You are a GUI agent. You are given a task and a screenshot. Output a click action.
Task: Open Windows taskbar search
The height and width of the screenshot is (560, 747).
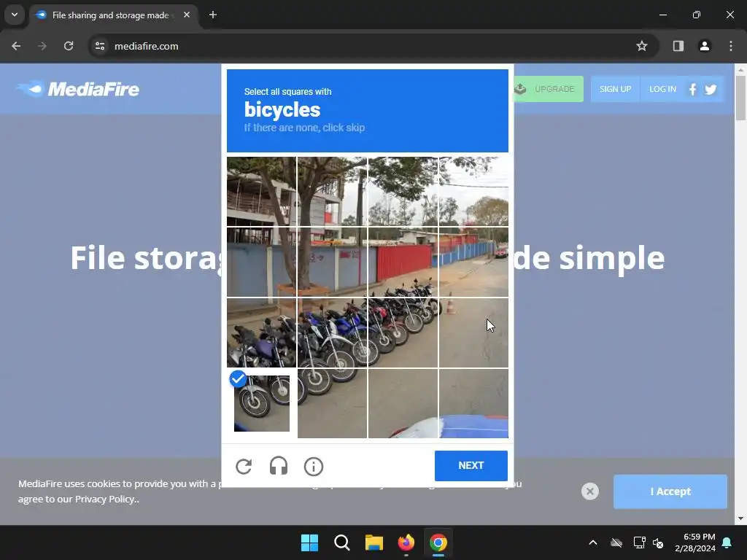(341, 542)
